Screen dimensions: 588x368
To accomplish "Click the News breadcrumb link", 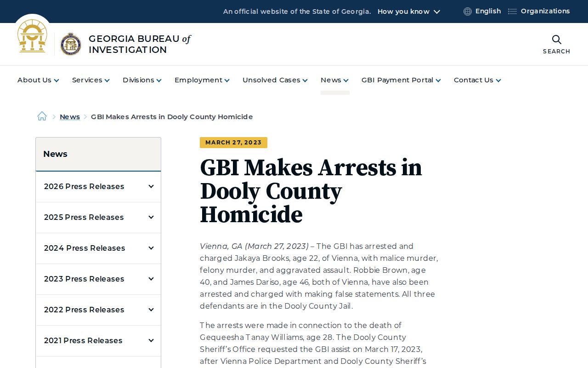I will pyautogui.click(x=70, y=117).
